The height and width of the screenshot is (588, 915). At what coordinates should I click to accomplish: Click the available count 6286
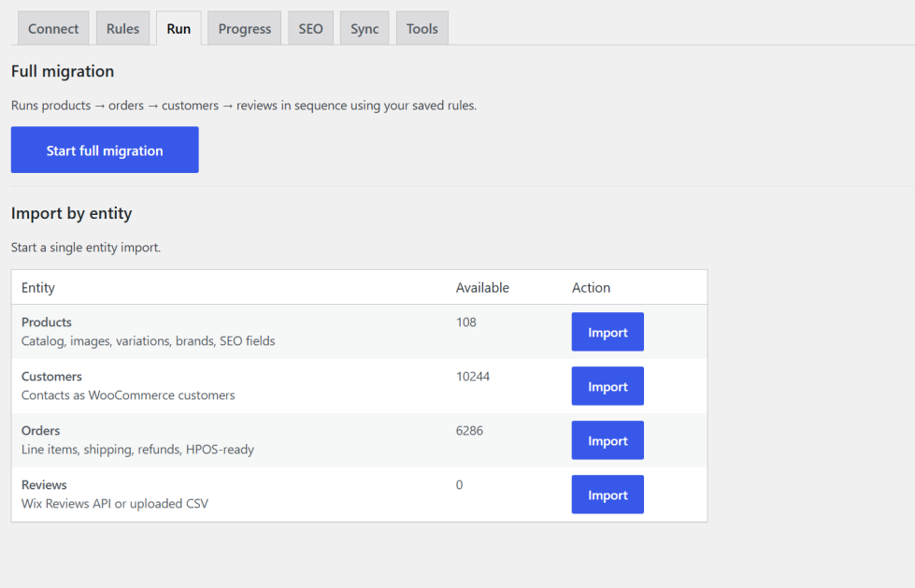coord(470,431)
